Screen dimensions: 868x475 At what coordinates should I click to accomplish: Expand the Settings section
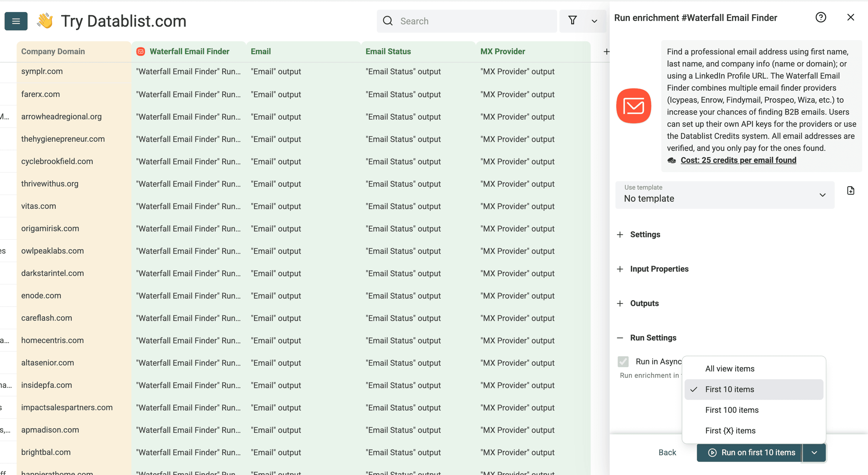[638, 235]
